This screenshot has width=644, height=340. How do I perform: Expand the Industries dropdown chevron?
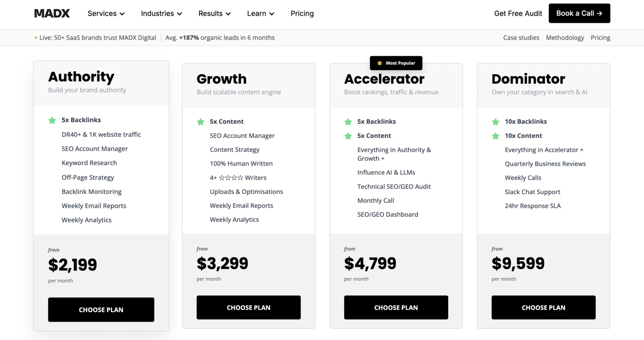[179, 14]
